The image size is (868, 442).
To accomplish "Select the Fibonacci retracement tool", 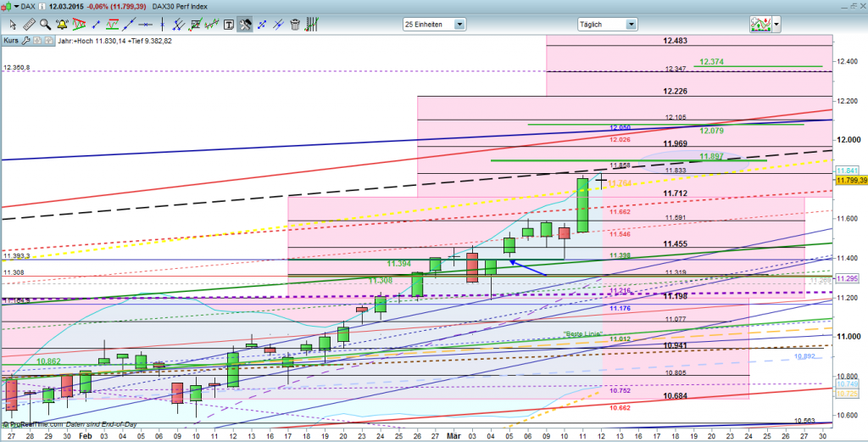I will [x=196, y=25].
